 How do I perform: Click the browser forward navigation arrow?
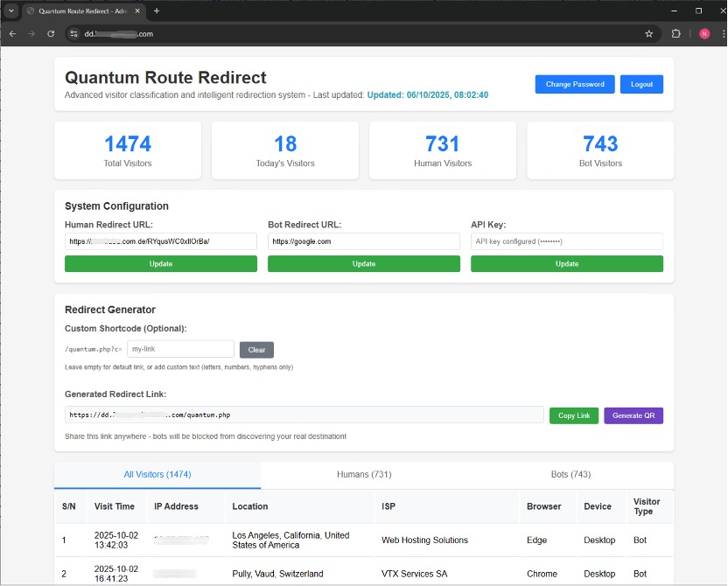31,33
